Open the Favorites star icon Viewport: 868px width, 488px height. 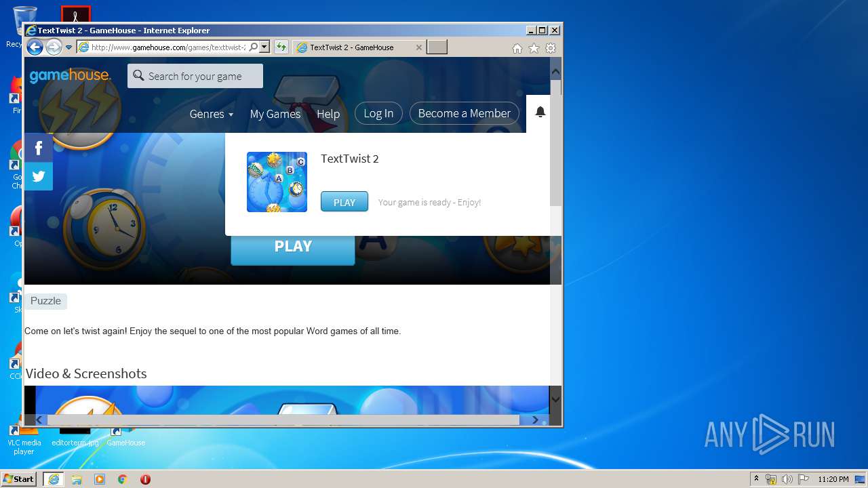click(534, 48)
